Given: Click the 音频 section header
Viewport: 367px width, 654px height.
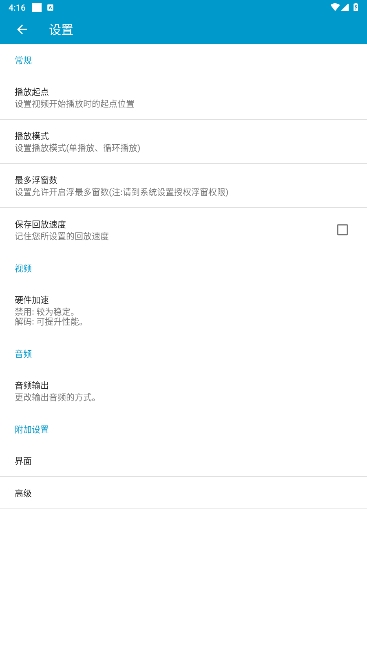Looking at the screenshot, I should 23,354.
